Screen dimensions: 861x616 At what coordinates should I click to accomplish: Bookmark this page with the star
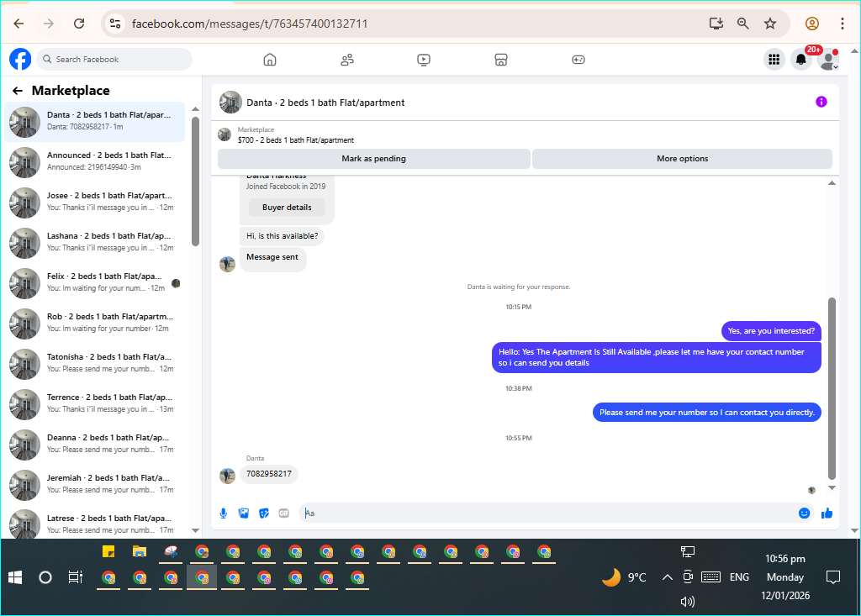770,24
